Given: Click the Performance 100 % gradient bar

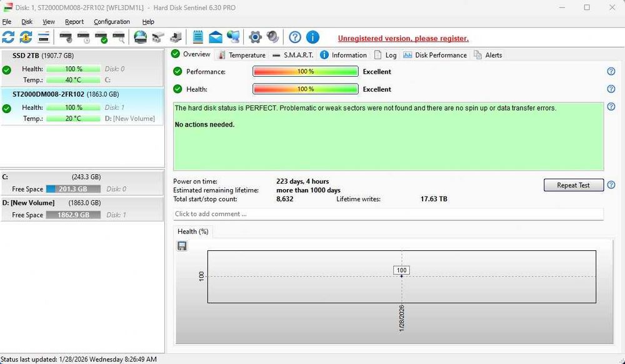Looking at the screenshot, I should pyautogui.click(x=306, y=72).
